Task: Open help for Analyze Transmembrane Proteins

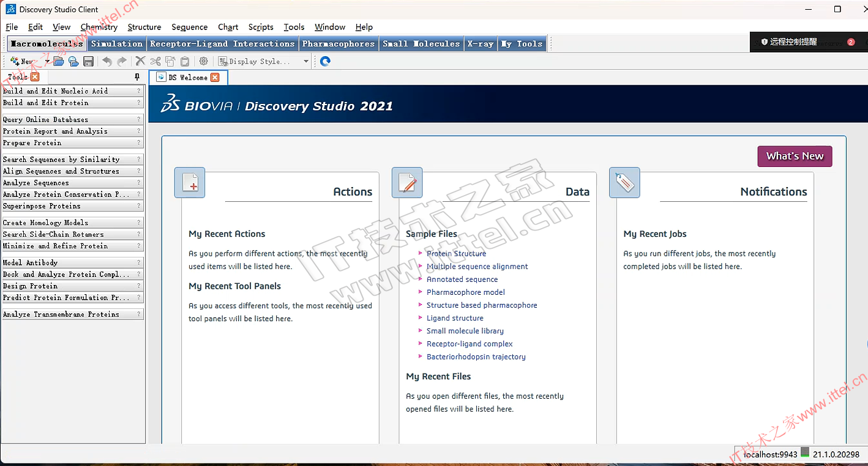Action: click(139, 314)
